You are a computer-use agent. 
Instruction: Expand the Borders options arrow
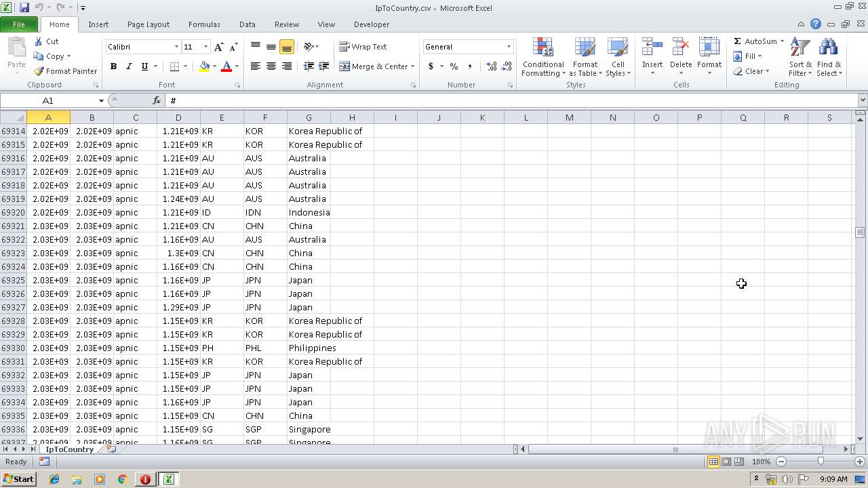click(186, 66)
